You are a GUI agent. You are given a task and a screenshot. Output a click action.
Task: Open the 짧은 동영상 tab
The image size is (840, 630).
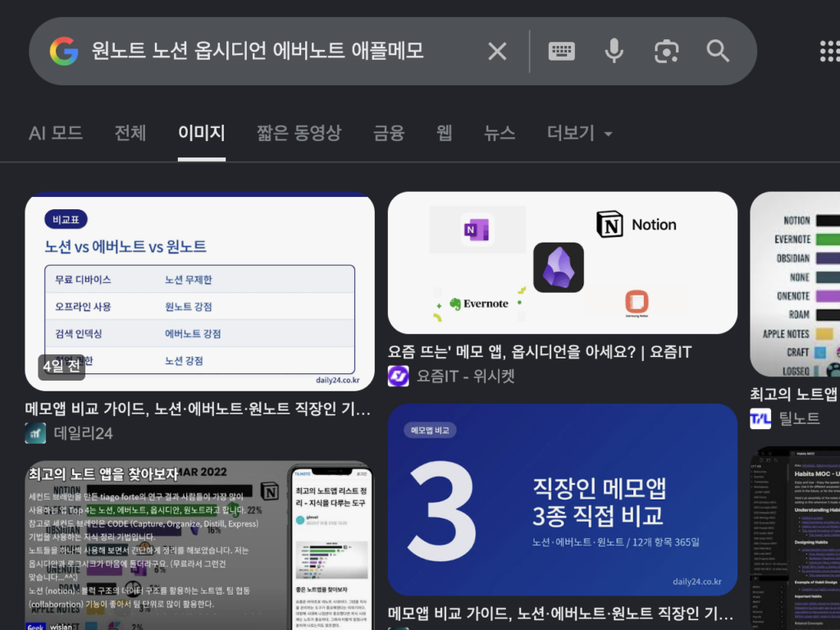(x=299, y=133)
